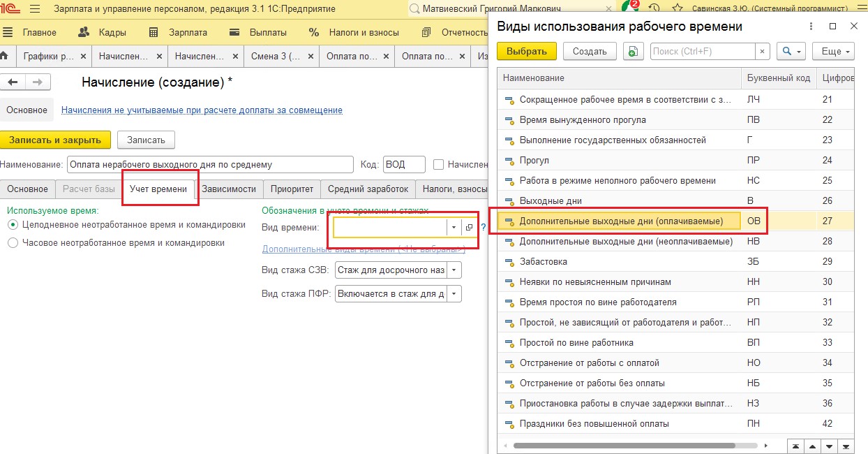Create new item by copying icon
This screenshot has width=868, height=454.
click(x=633, y=51)
